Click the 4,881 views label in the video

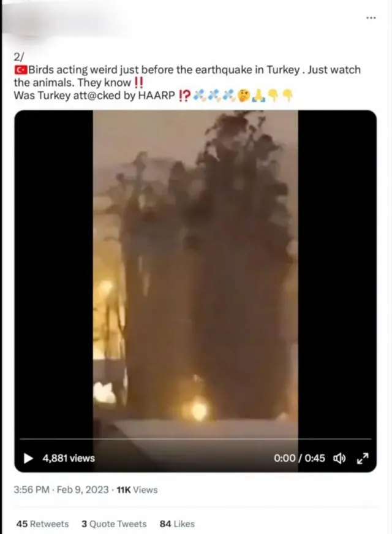point(69,459)
